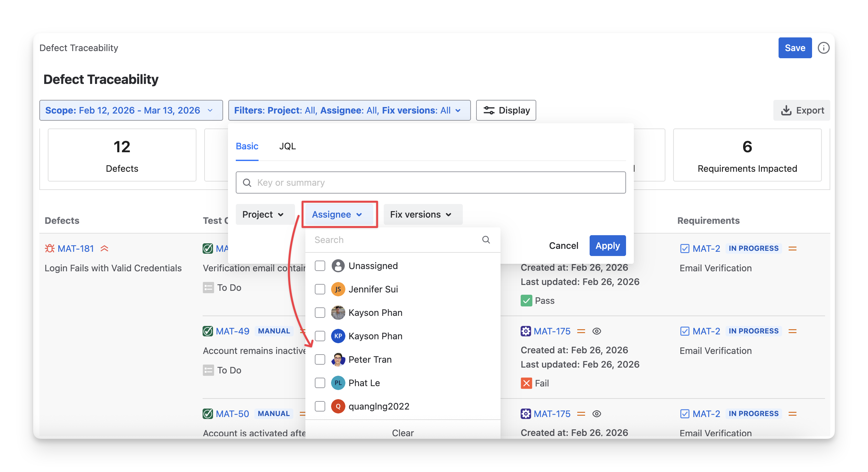The height and width of the screenshot is (472, 868).
Task: Click the MAT-181 bug defect icon
Action: [49, 249]
